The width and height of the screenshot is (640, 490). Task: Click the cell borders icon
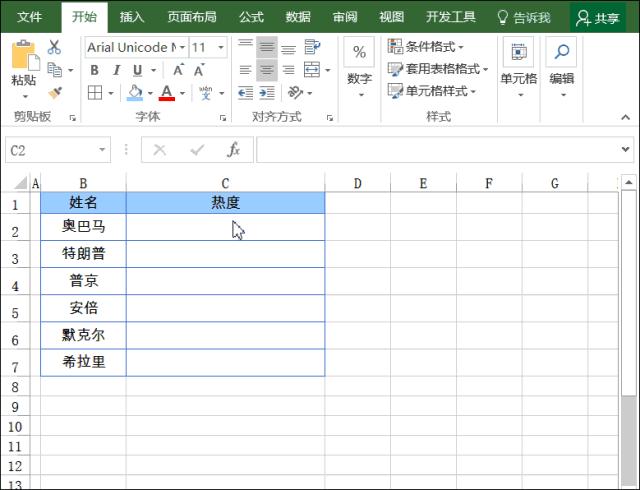click(x=95, y=93)
